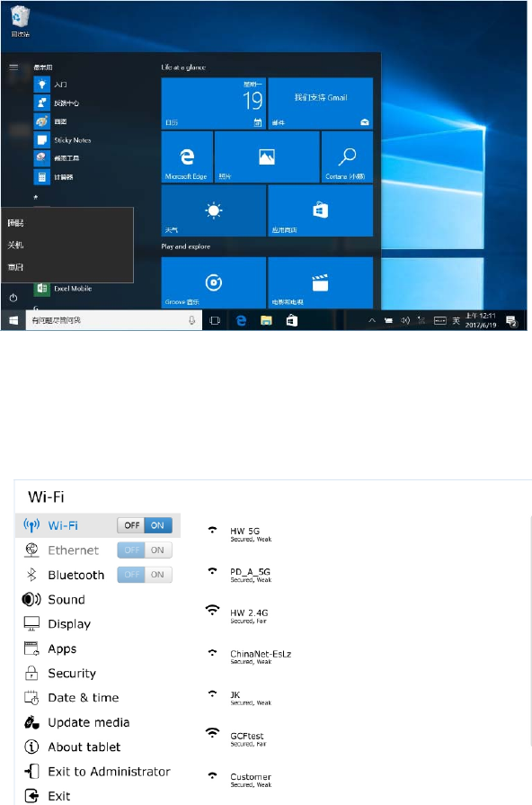Screen dimensions: 532x805
Task: Open Microsoft Edge tile in Start menu
Action: tap(187, 157)
